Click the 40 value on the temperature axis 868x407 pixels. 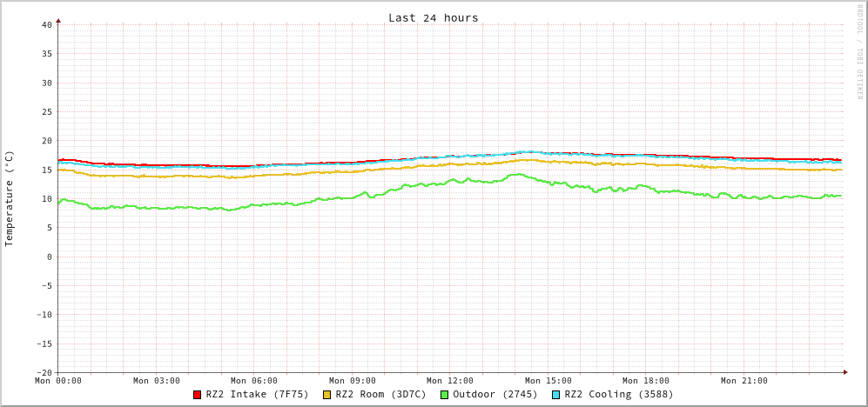pos(46,24)
